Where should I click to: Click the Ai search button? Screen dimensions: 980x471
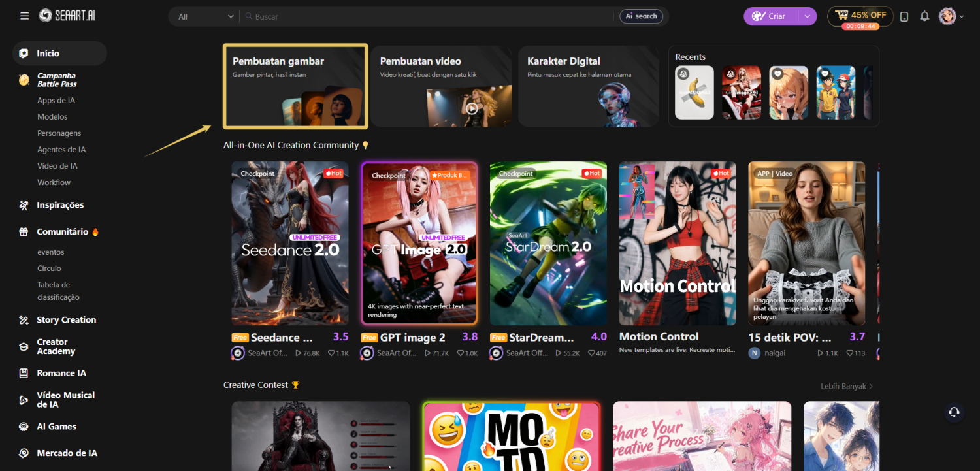pos(641,16)
